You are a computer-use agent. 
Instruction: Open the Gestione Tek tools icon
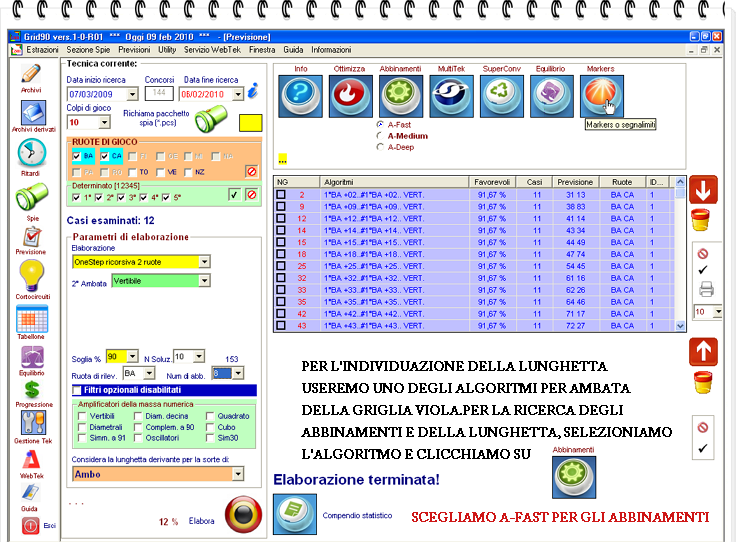point(33,423)
